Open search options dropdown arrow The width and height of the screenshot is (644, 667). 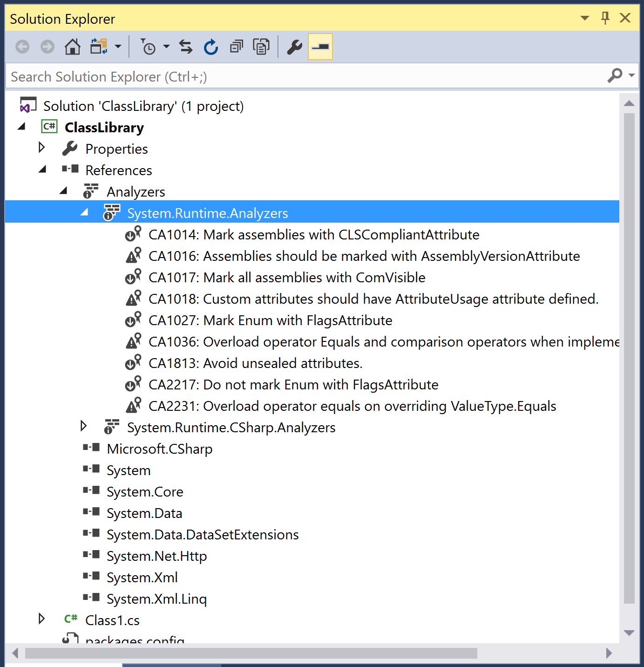(x=631, y=75)
